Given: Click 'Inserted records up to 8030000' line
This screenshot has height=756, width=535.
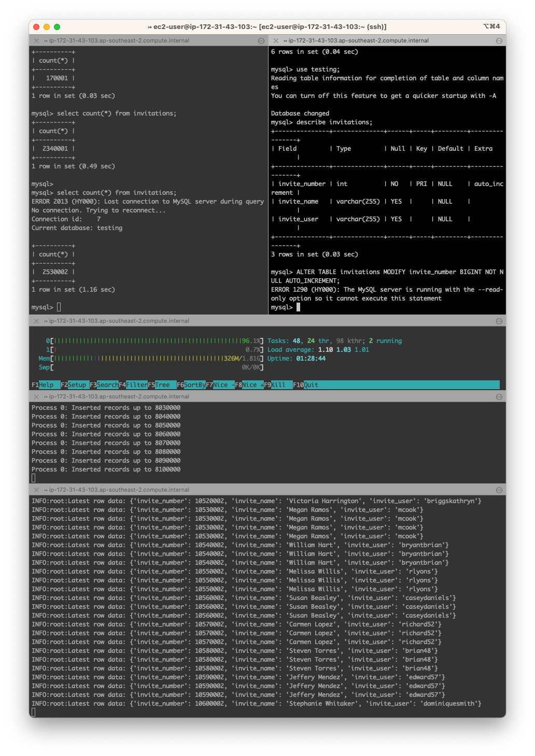Looking at the screenshot, I should [x=106, y=408].
